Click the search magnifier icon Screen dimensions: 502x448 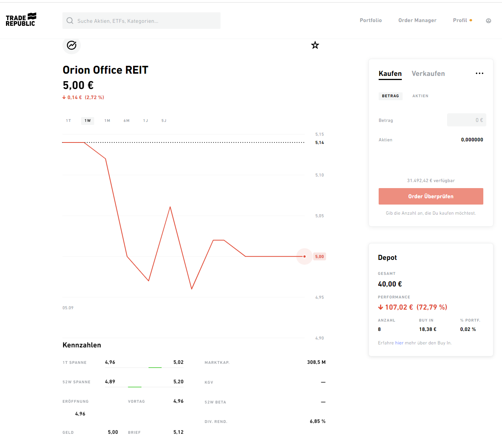tap(70, 21)
